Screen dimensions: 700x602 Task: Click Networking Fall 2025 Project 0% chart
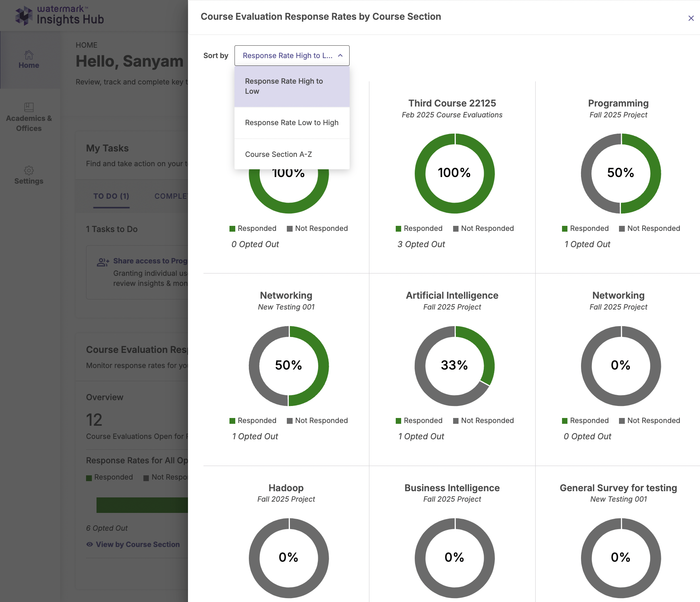[x=621, y=366]
